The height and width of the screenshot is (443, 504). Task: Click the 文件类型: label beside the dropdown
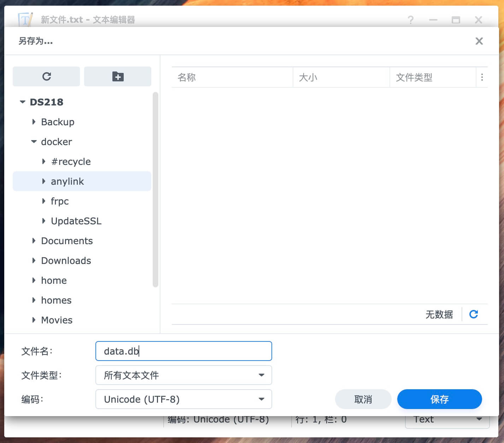pos(41,375)
